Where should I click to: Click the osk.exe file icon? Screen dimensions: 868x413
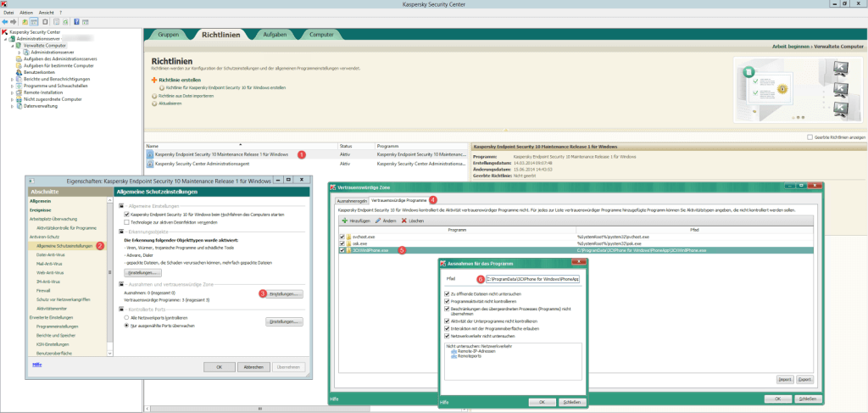pos(348,243)
